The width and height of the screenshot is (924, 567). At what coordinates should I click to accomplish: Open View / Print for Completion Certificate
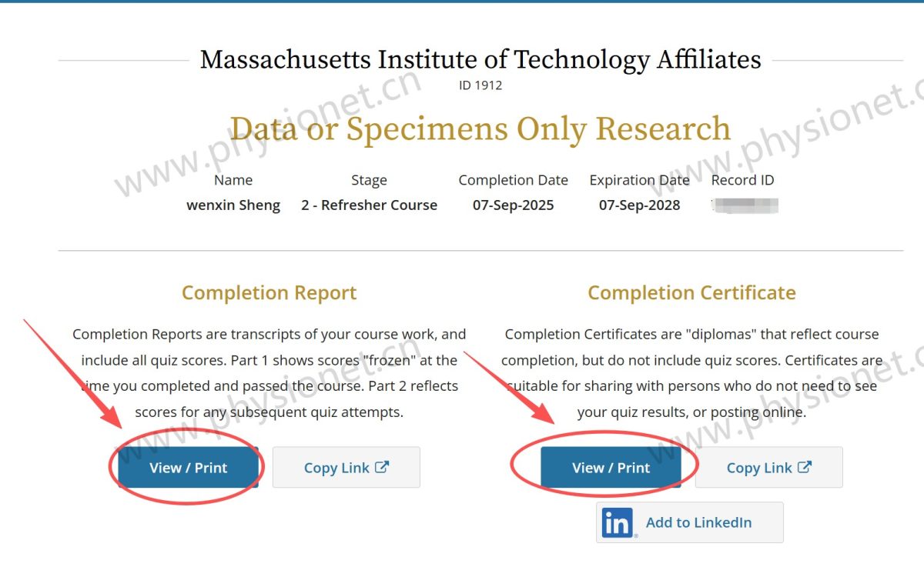click(611, 467)
